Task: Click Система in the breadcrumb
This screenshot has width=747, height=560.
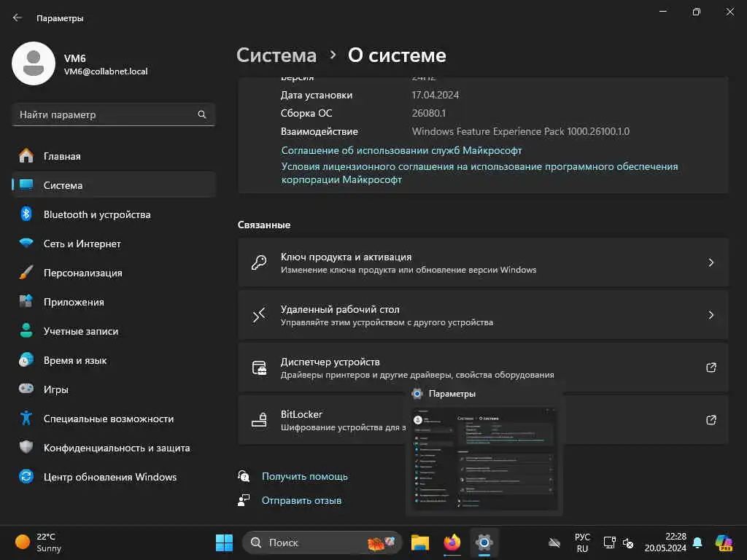Action: coord(276,55)
